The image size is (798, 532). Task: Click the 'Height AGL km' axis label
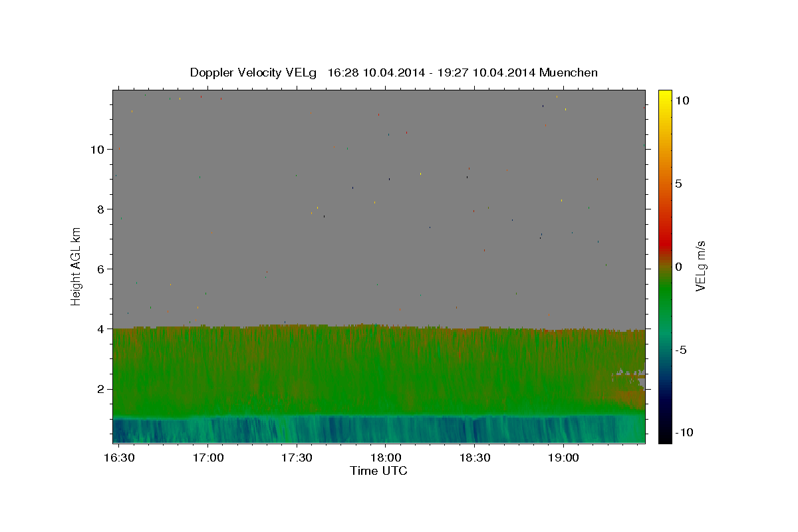[x=76, y=266]
